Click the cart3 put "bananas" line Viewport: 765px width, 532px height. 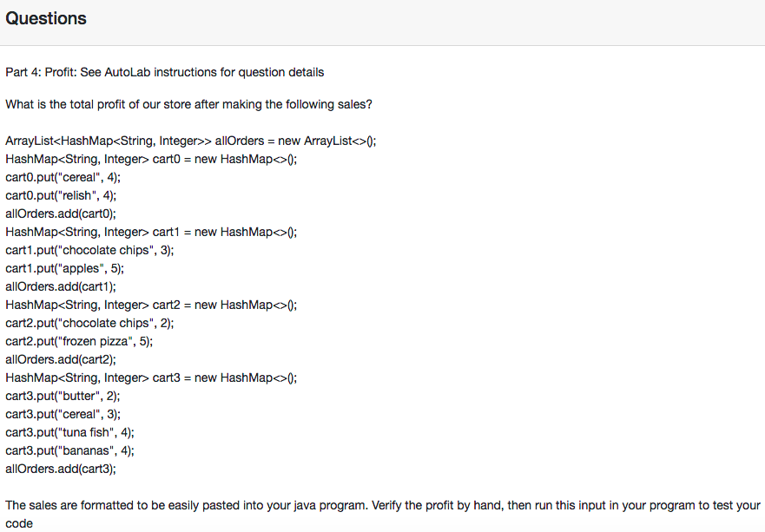click(x=70, y=451)
